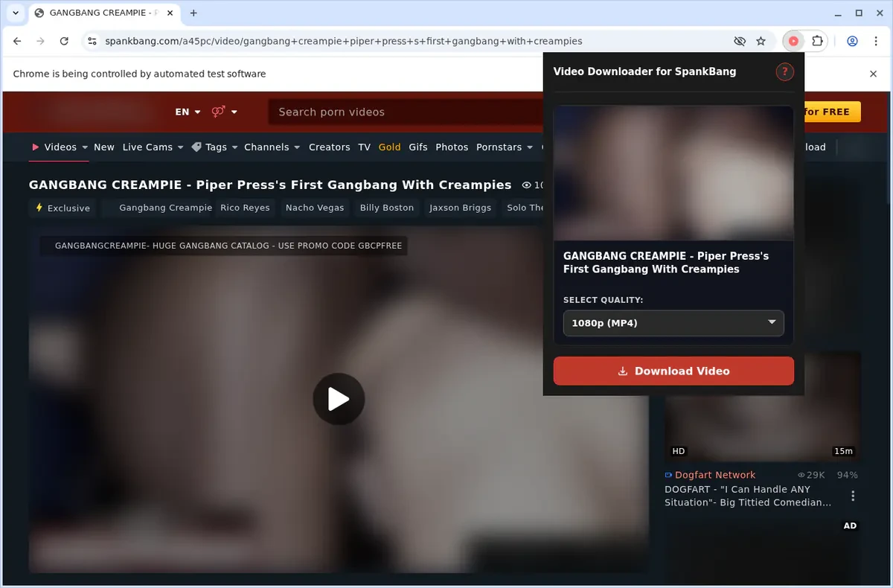This screenshot has width=893, height=588.
Task: Click the HD badge on sidebar thumbnail
Action: 679,451
